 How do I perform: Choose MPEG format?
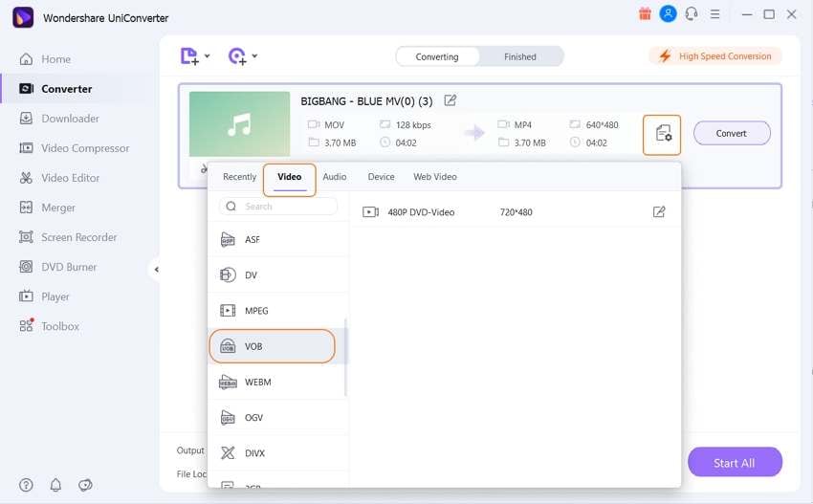278,311
